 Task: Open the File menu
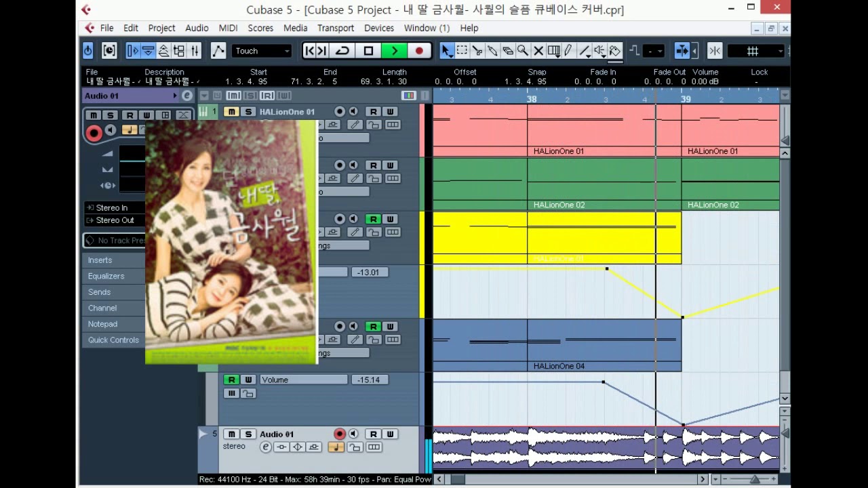tap(107, 28)
